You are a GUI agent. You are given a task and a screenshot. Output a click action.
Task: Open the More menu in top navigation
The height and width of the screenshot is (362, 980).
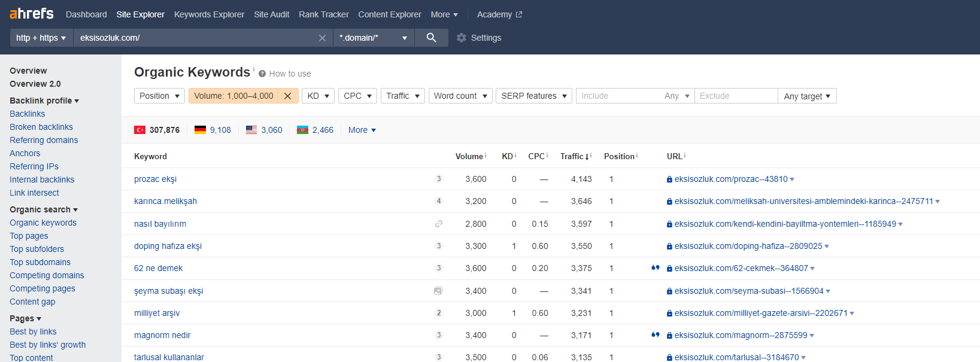tap(444, 14)
